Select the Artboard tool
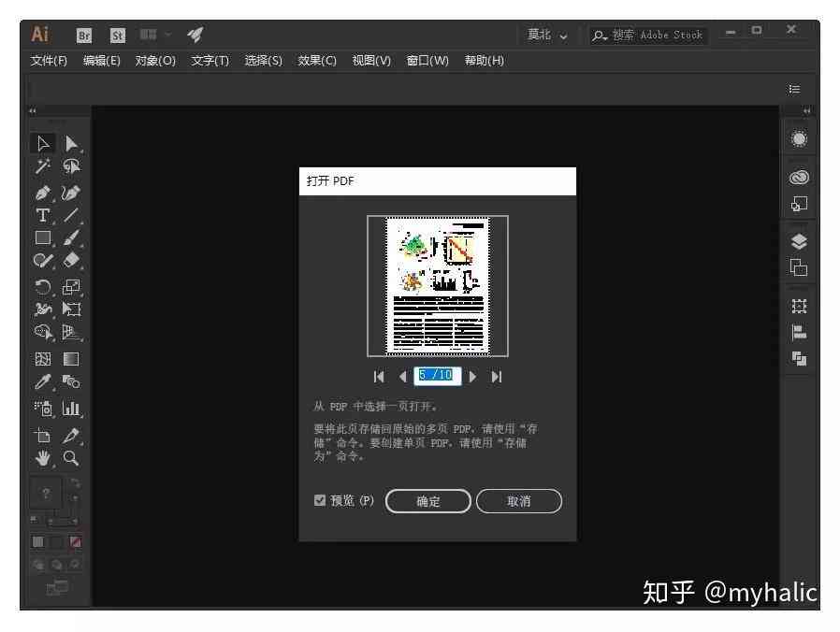 click(43, 436)
